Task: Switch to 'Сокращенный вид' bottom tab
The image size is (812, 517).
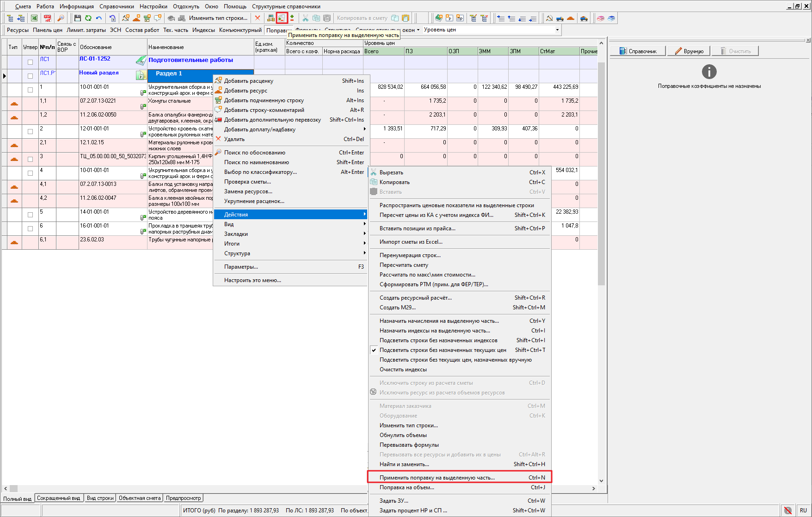Action: tap(58, 498)
